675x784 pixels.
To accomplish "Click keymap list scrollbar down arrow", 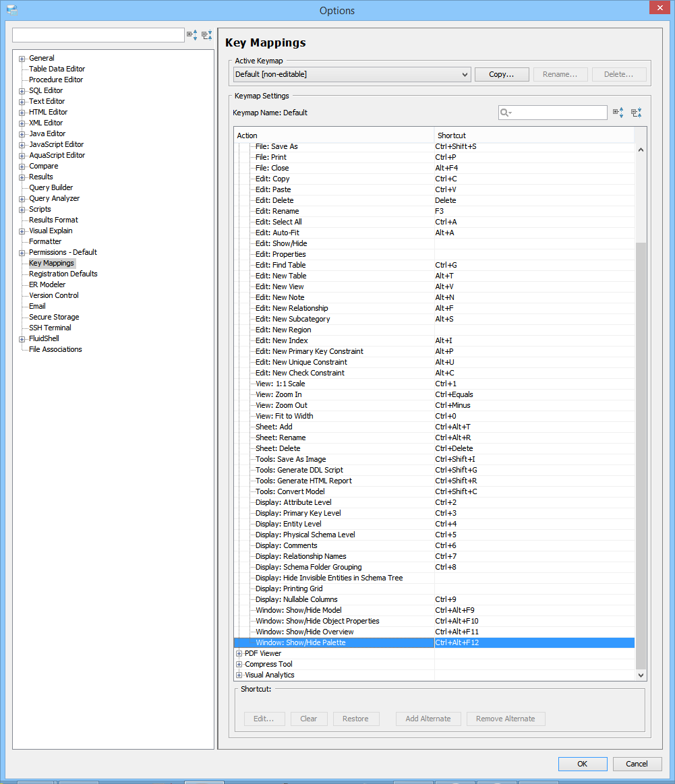I will pos(641,675).
